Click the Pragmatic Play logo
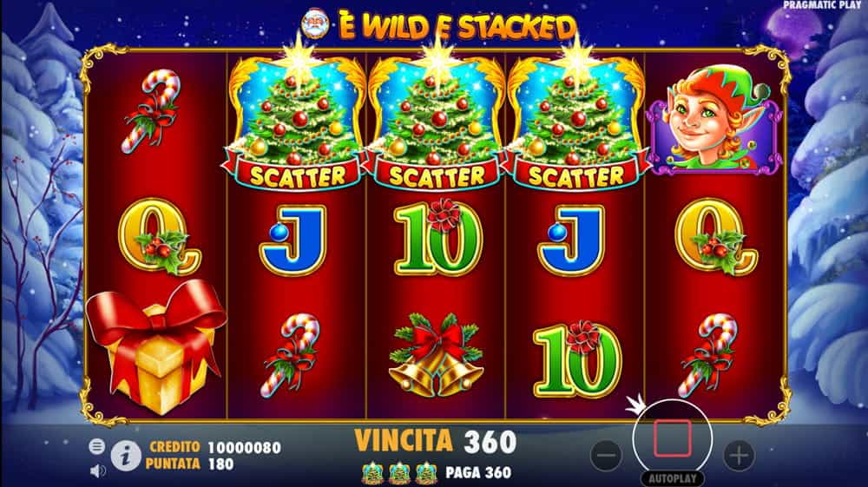This screenshot has height=487, width=868. point(822,5)
